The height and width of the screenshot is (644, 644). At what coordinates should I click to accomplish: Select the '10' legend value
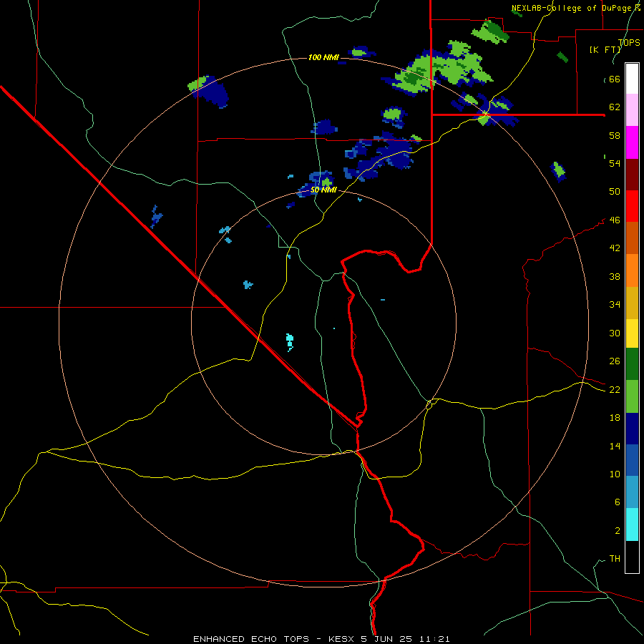[x=615, y=474]
